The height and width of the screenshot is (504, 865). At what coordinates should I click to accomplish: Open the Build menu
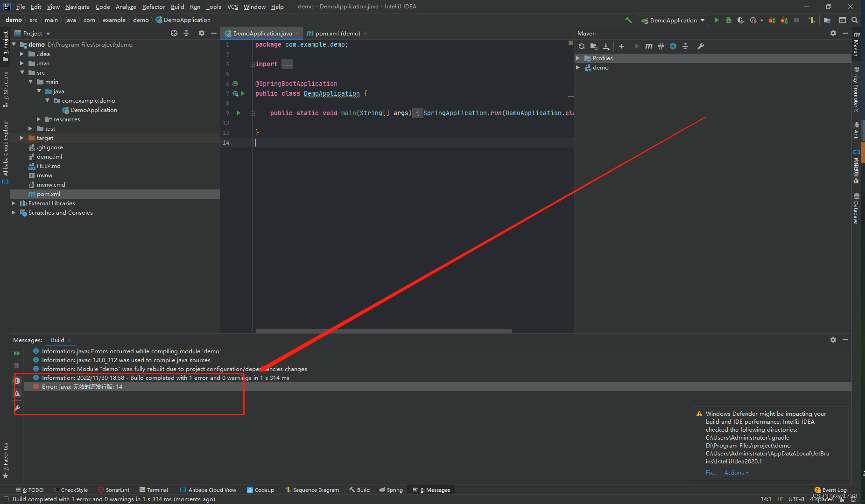(177, 7)
